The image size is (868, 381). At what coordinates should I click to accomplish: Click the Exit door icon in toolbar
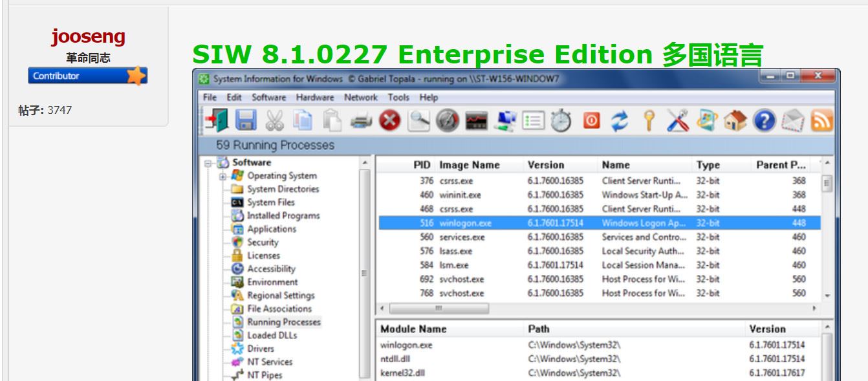click(216, 120)
